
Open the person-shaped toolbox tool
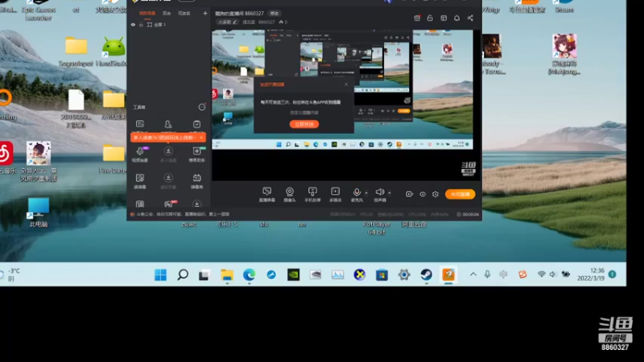[x=168, y=124]
